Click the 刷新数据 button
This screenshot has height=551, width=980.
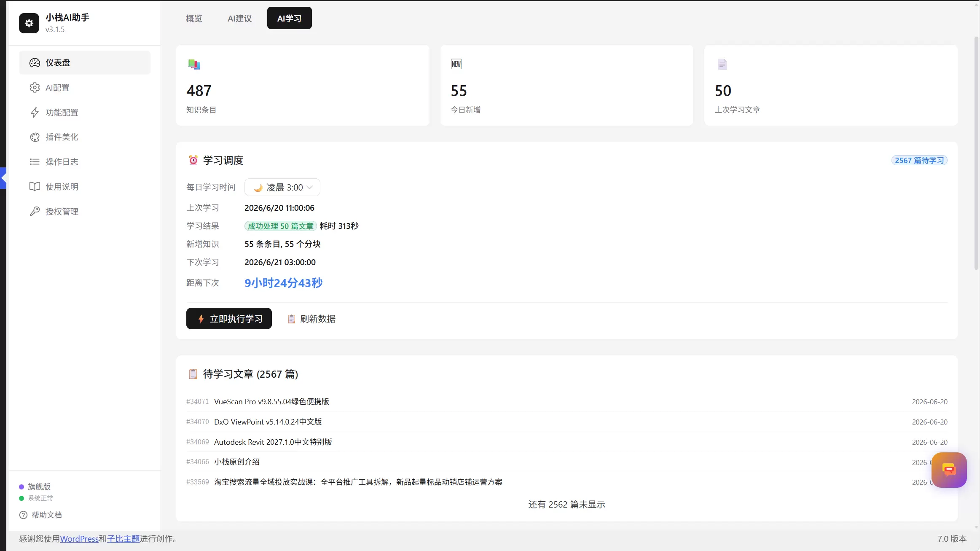[x=311, y=319]
